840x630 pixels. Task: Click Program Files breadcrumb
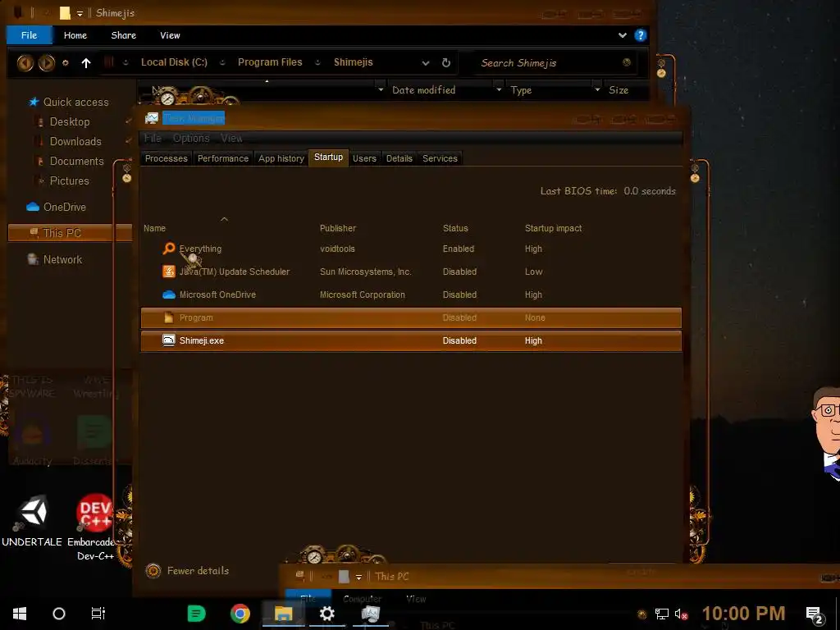[x=270, y=62]
